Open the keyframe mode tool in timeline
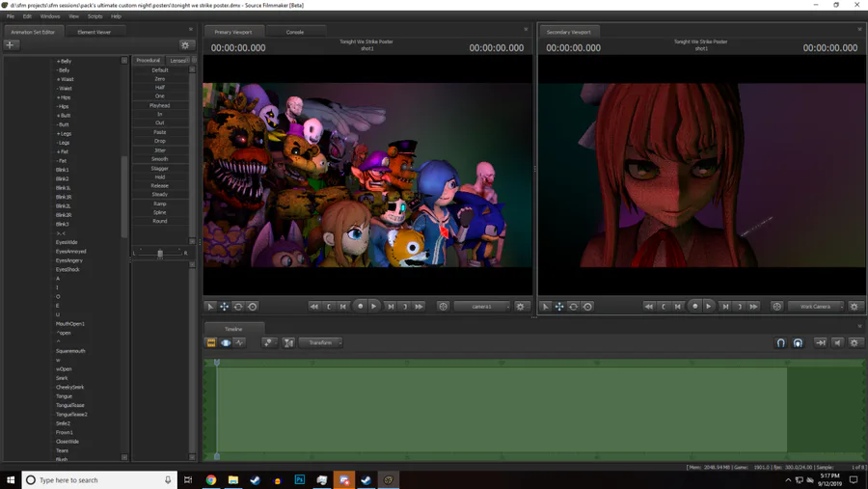The image size is (868, 489). [x=268, y=342]
